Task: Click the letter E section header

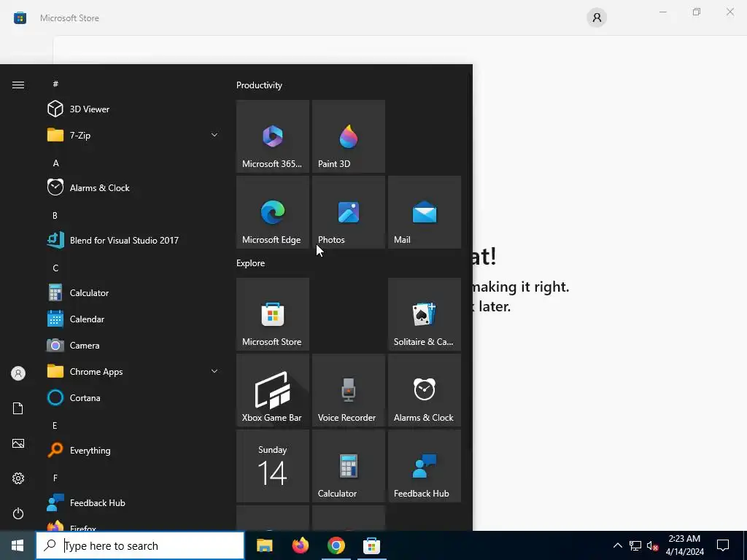Action: pos(55,425)
